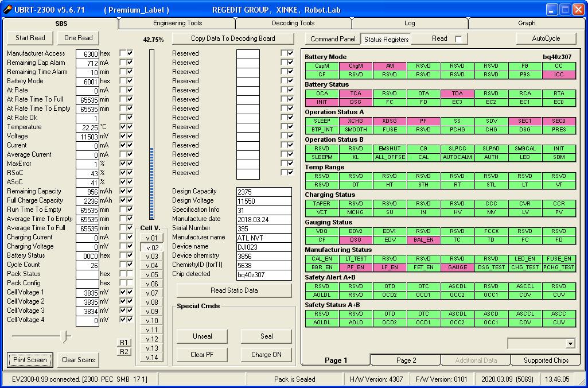Select cell version v.02 button

pos(152,247)
